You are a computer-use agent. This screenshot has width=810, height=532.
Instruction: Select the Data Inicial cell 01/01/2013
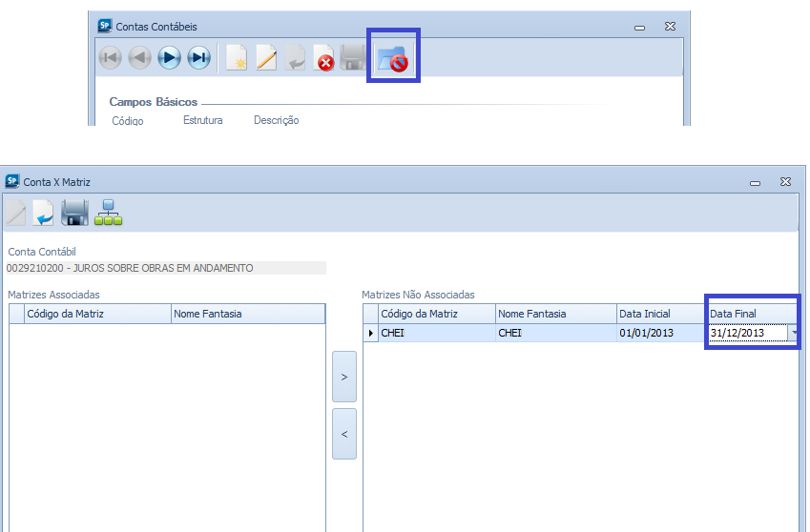pyautogui.click(x=661, y=333)
